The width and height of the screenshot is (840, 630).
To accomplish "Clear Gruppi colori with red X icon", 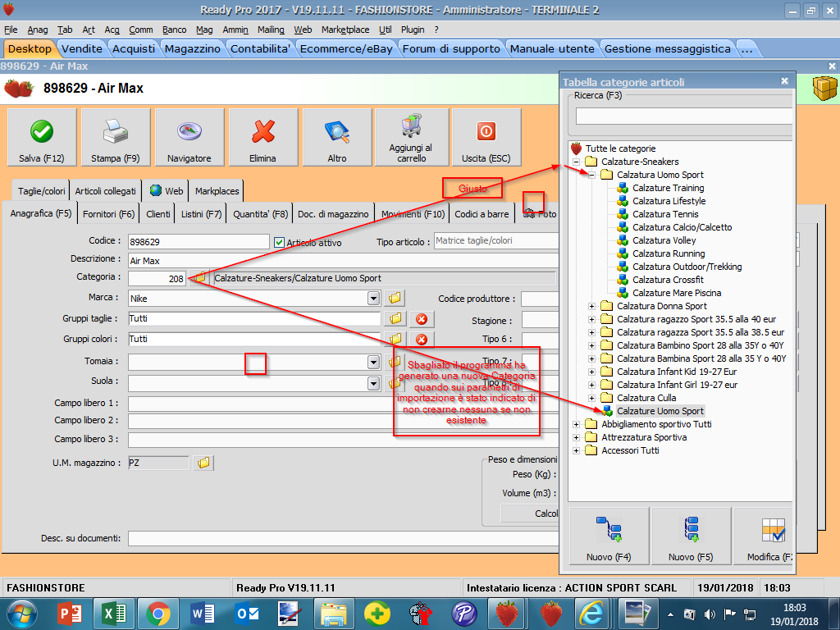I will [422, 340].
